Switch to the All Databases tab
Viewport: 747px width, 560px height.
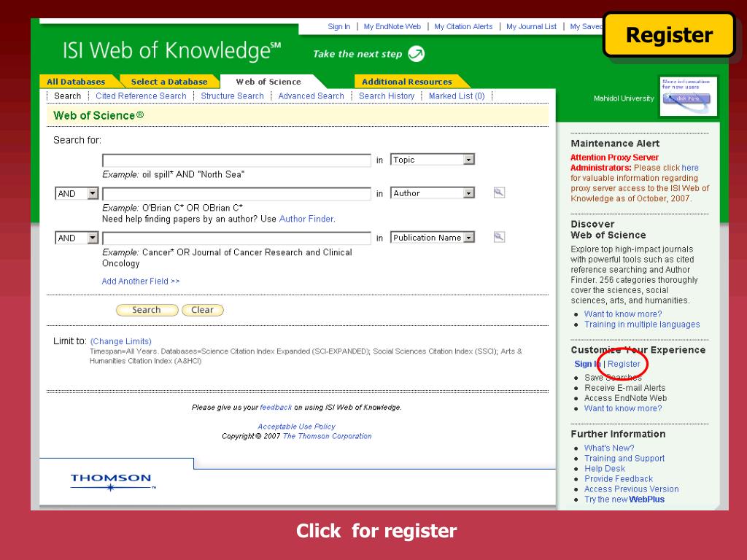tap(76, 82)
